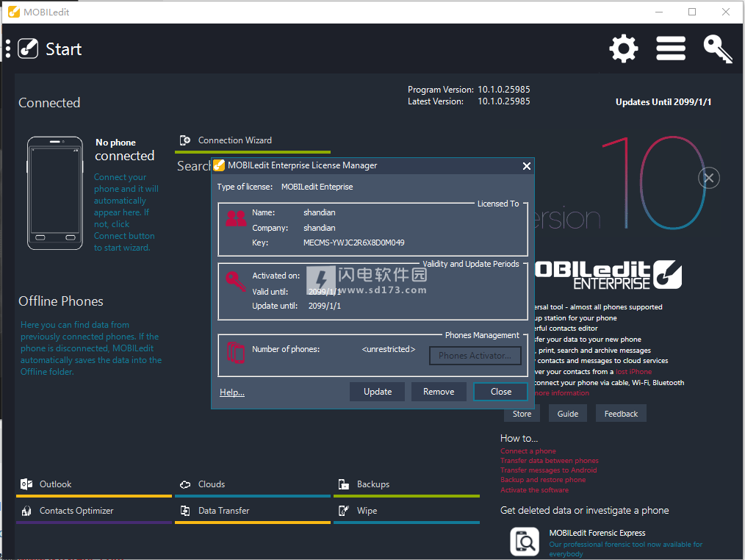The width and height of the screenshot is (745, 560).
Task: Click the Guide button
Action: click(x=568, y=414)
